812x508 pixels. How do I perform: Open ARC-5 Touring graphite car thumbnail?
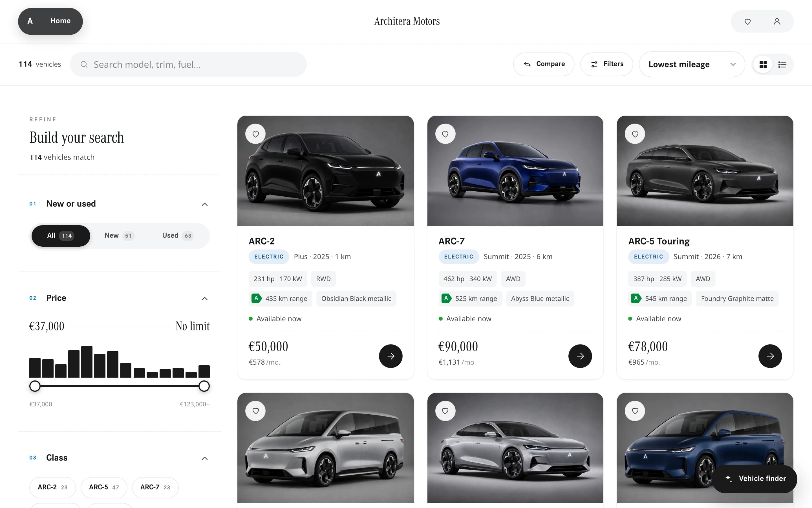[x=705, y=171]
